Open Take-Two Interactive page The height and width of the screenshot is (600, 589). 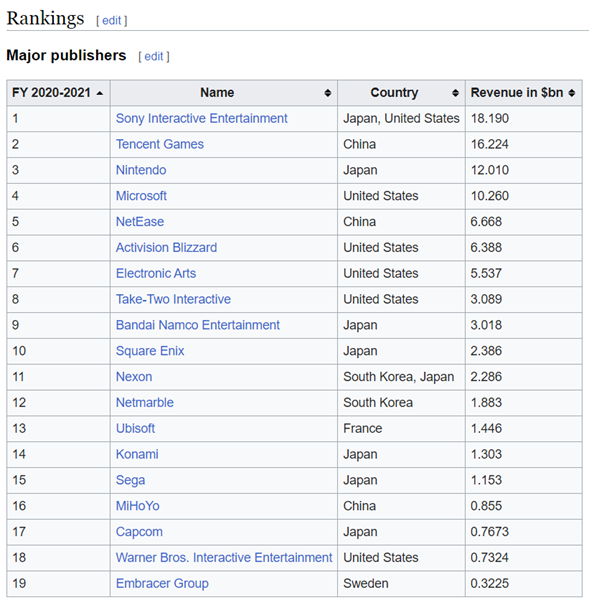[x=173, y=299]
